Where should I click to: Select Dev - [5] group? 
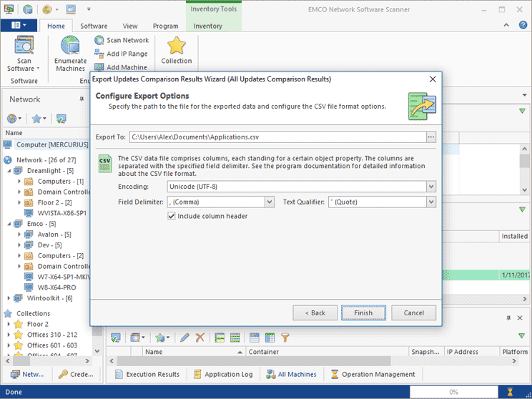[49, 245]
